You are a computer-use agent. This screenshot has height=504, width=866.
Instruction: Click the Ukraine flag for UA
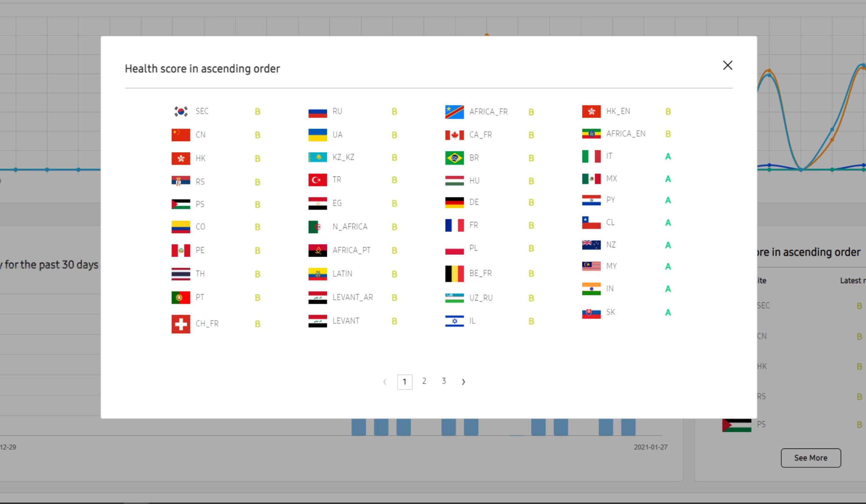point(318,135)
